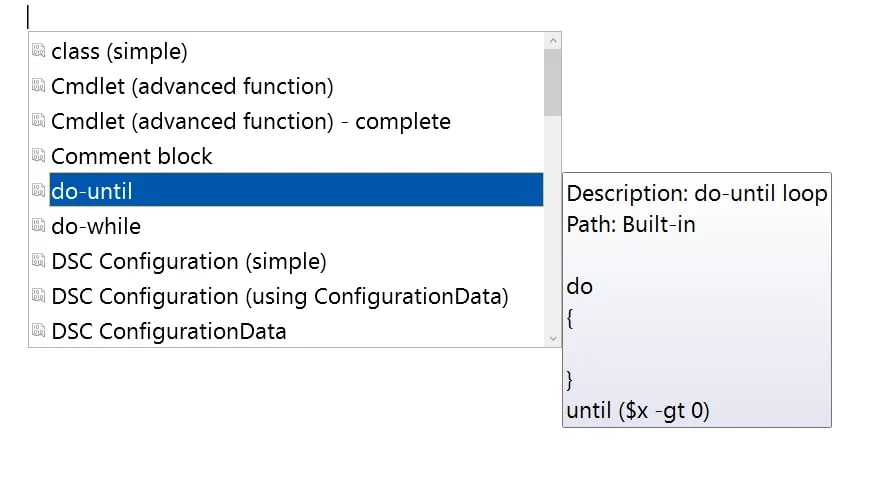This screenshot has width=888, height=499.
Task: Click icon for Cmdlet (advanced function) - complete
Action: [39, 121]
